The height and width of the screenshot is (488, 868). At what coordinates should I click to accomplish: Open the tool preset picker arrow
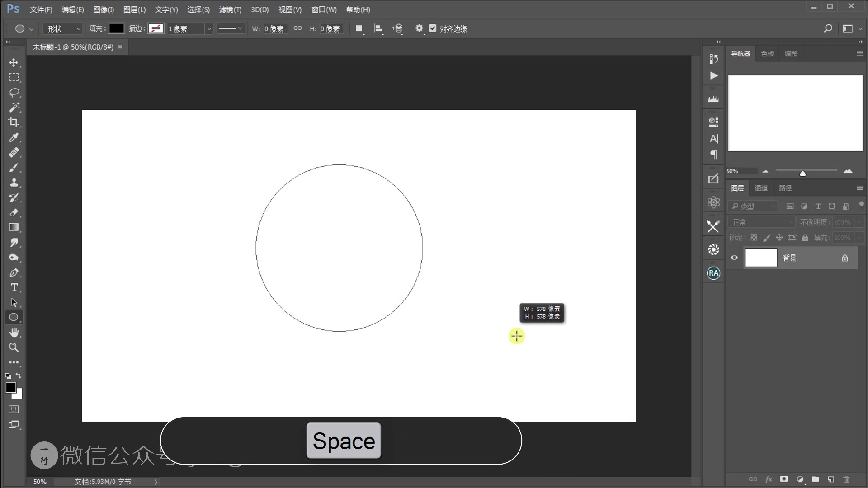[31, 29]
